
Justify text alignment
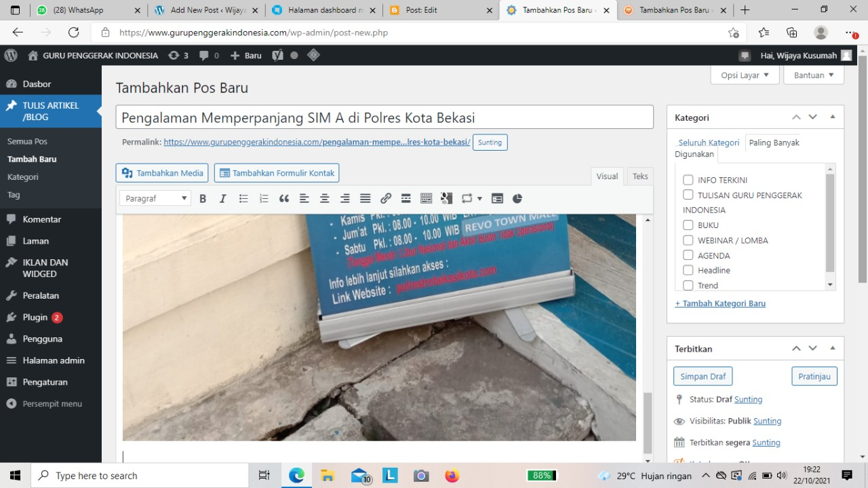[x=366, y=199]
